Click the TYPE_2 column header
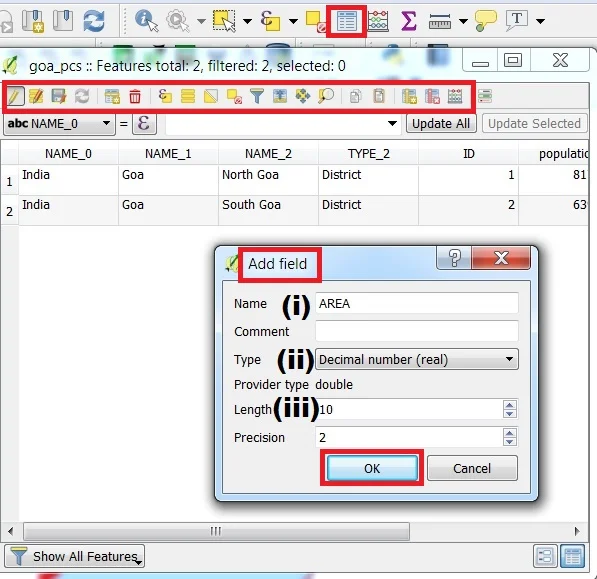This screenshot has height=579, width=597. (369, 154)
